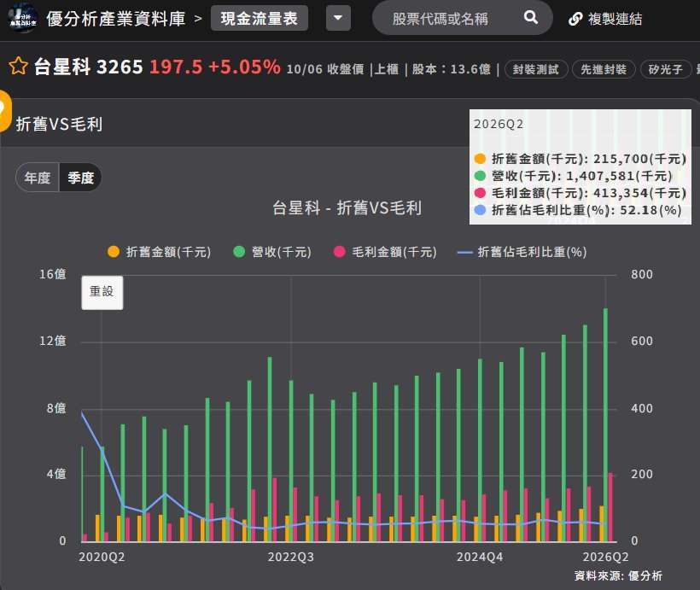This screenshot has height=590, width=700.
Task: Click the 複製連結 button
Action: pos(605,19)
